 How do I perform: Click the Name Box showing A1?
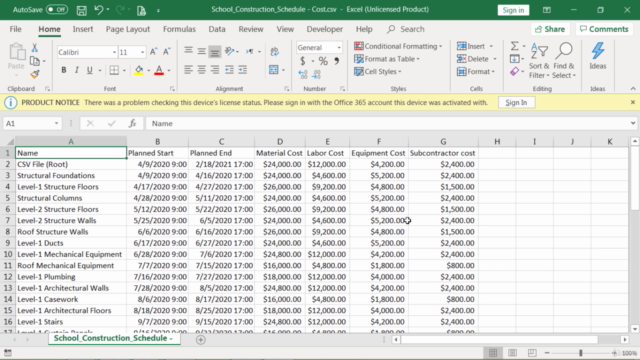(32, 123)
